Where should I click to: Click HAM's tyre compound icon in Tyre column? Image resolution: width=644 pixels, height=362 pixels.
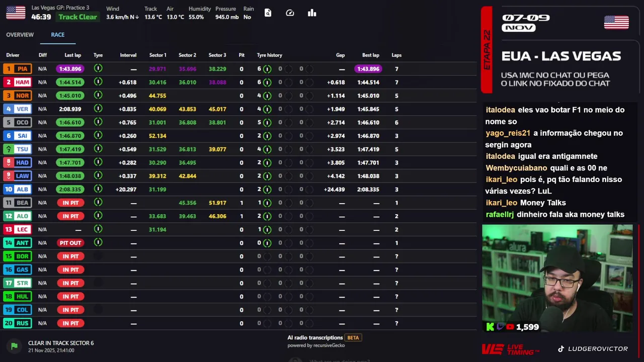point(98,82)
